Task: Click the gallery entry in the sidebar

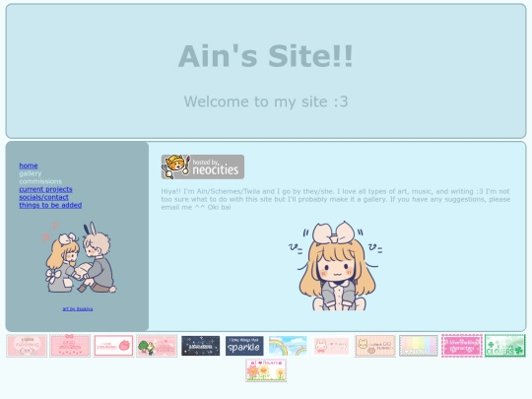Action: [31, 173]
